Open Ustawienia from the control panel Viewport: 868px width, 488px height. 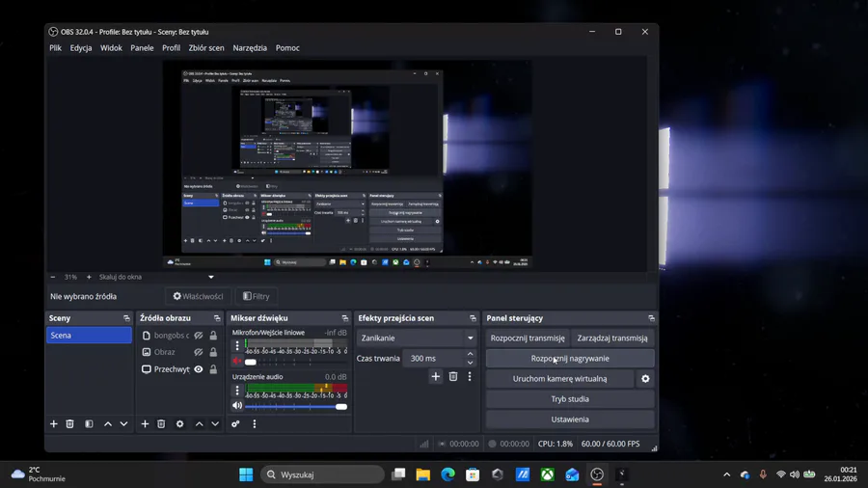570,420
